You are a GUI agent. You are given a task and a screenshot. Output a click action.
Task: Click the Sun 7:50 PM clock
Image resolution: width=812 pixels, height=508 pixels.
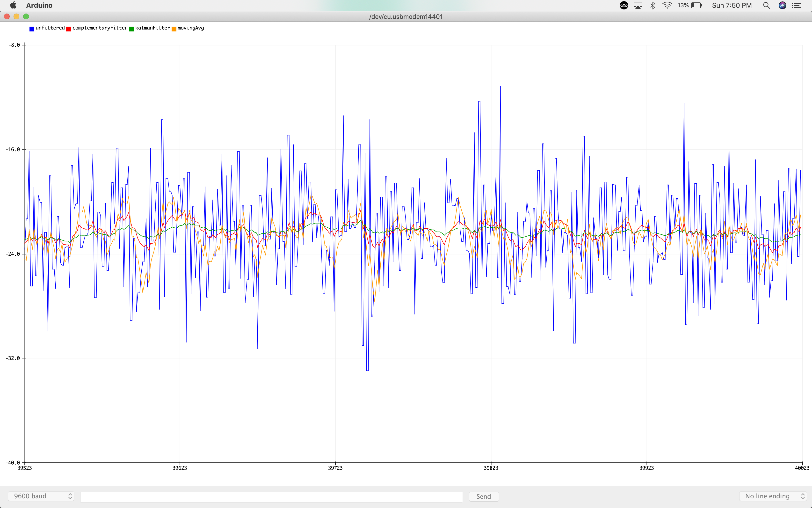(x=732, y=5)
